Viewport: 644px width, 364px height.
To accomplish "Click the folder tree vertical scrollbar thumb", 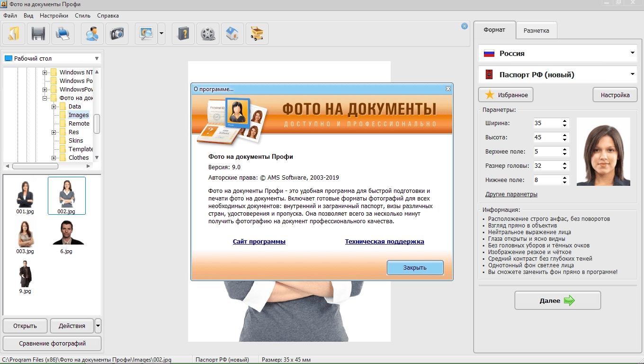I will tap(97, 124).
